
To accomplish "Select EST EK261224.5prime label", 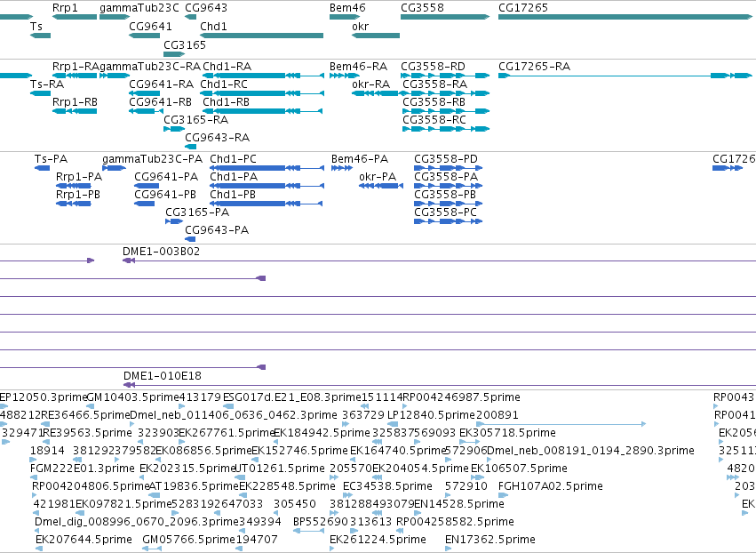I will coord(378,540).
